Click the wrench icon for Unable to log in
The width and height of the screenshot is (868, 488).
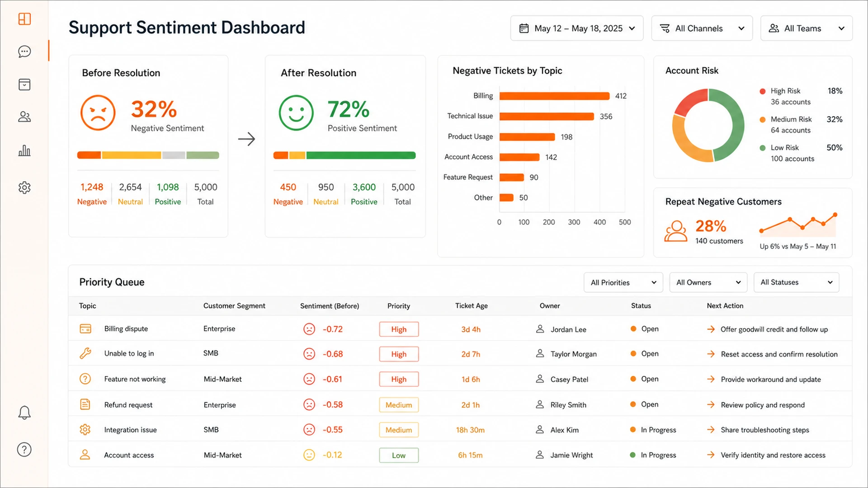click(85, 353)
